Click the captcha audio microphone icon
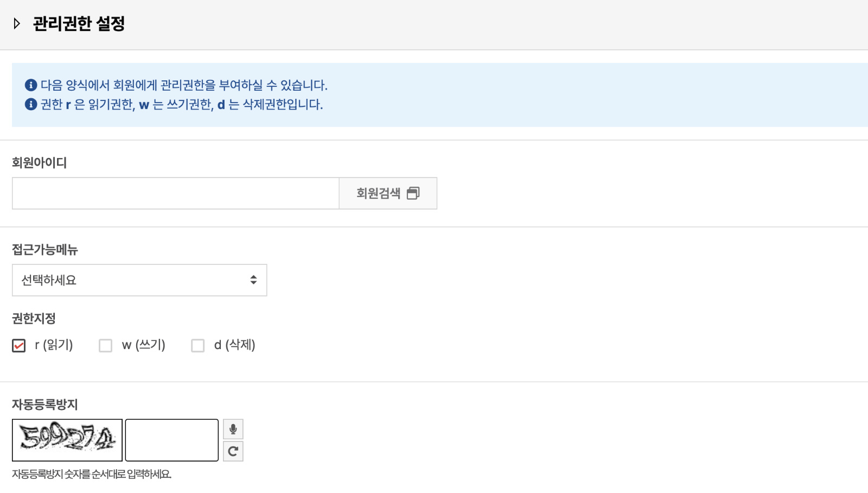This screenshot has width=868, height=493. [233, 429]
